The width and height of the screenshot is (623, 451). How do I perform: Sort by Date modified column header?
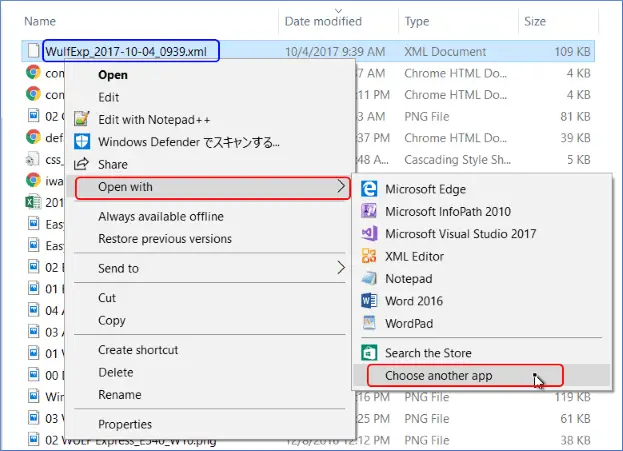pyautogui.click(x=323, y=21)
